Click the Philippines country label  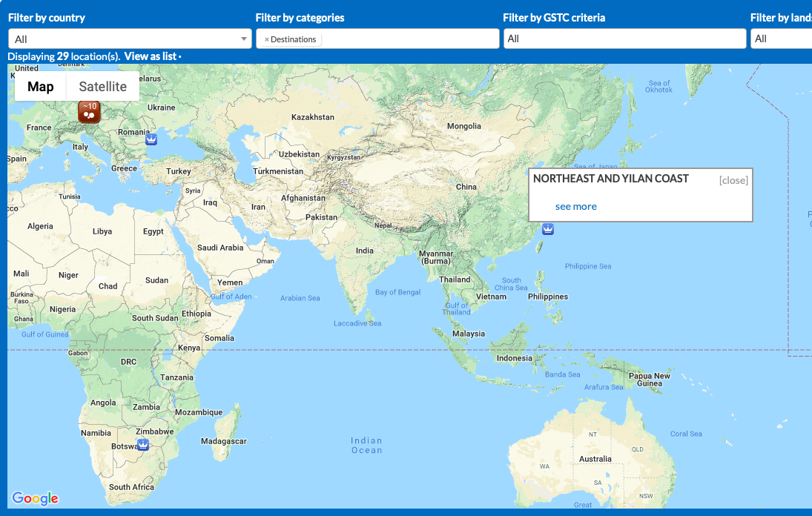pyautogui.click(x=548, y=297)
